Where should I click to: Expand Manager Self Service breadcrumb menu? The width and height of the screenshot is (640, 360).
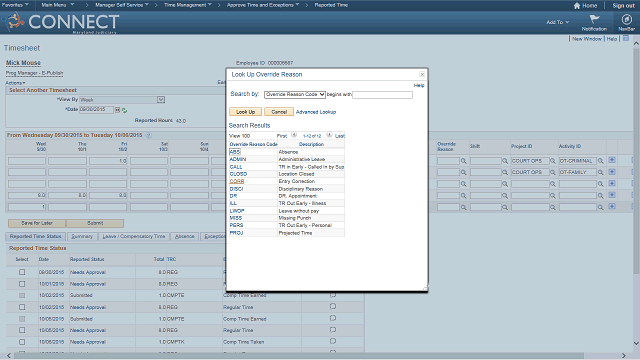coord(122,5)
